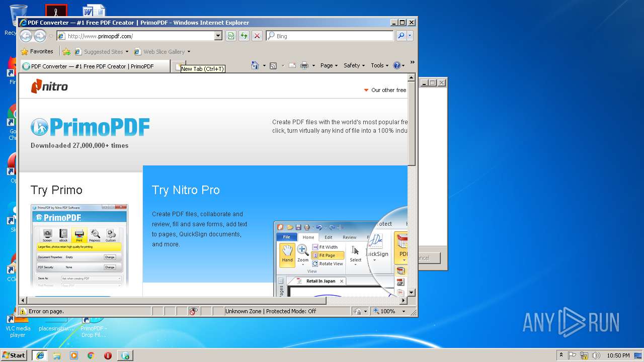
Task: Click the 'Downloaded 27,000,000+ times' text
Action: click(x=79, y=145)
